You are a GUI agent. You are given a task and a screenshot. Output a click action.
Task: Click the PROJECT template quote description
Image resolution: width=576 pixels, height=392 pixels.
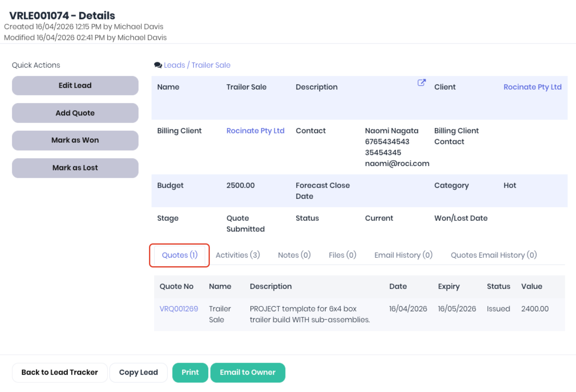coord(310,315)
